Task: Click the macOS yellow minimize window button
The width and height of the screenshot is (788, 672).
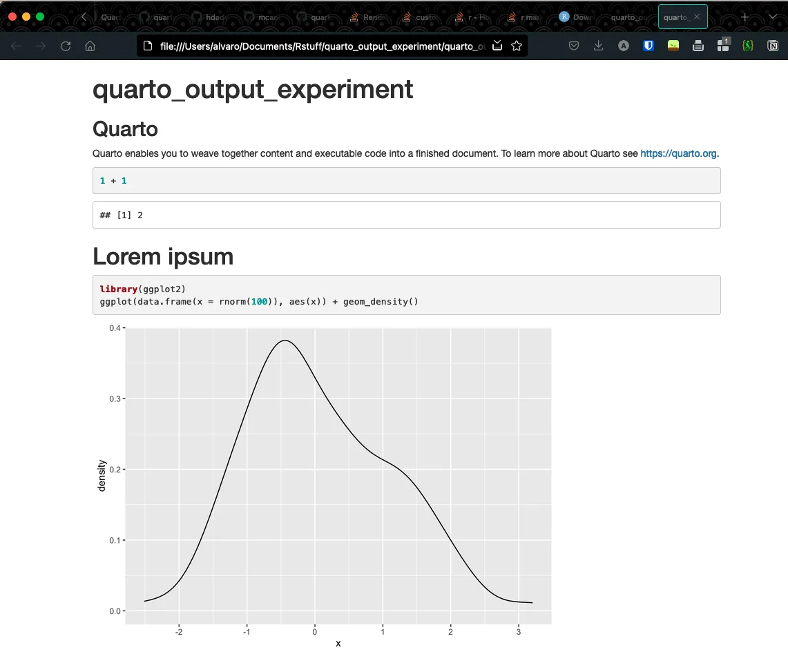Action: (x=26, y=17)
